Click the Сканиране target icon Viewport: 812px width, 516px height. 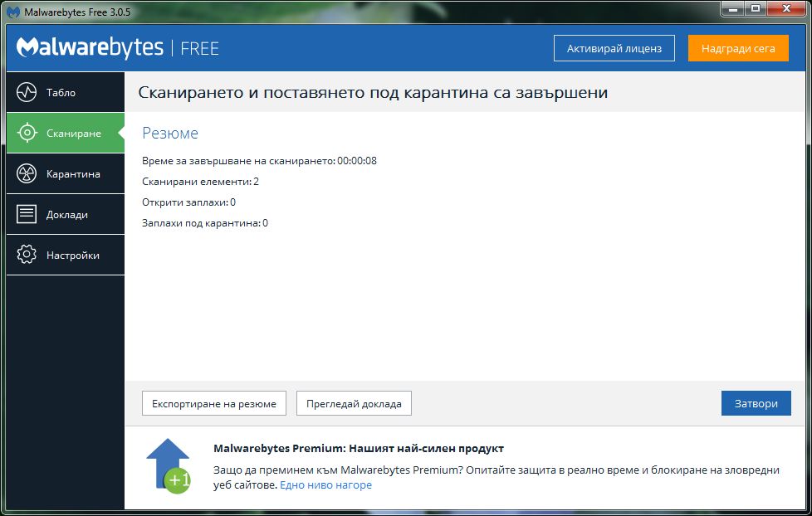(x=27, y=133)
